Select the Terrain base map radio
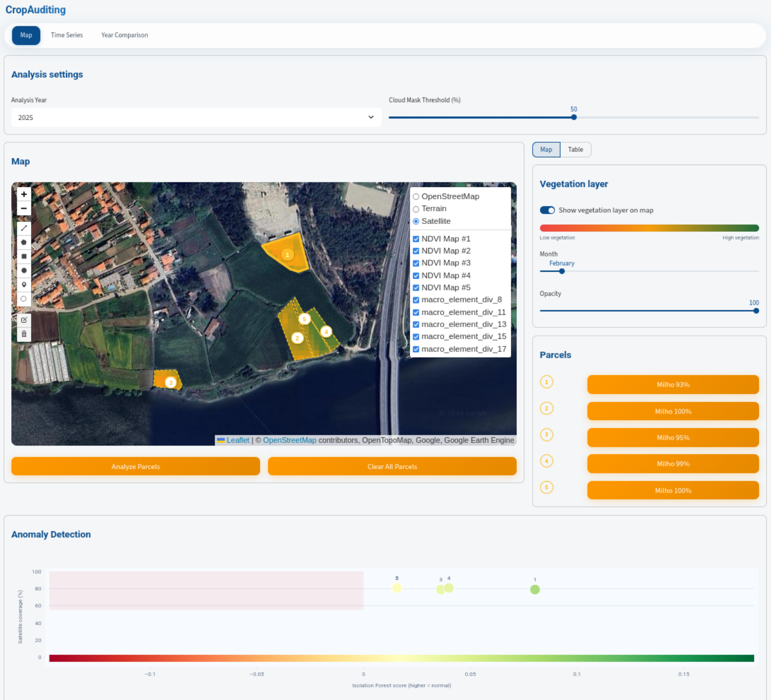Screen dimensions: 771x700 pyautogui.click(x=416, y=209)
